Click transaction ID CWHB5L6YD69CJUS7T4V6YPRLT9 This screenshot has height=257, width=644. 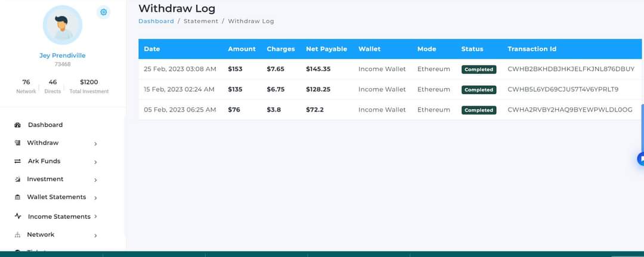tap(563, 89)
